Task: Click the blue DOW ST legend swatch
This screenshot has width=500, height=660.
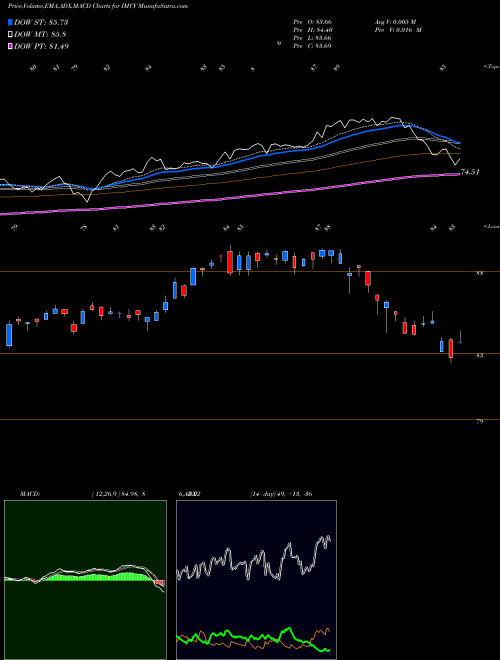Action: [11, 22]
